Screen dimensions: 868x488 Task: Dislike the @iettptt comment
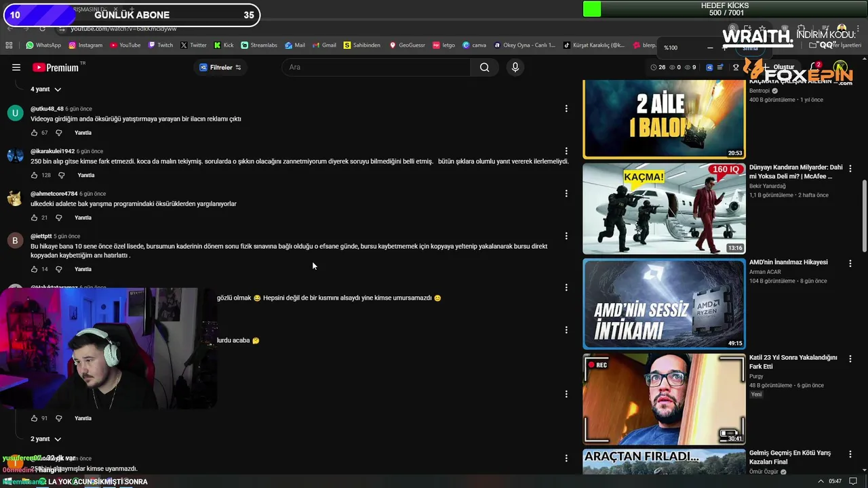click(x=58, y=269)
